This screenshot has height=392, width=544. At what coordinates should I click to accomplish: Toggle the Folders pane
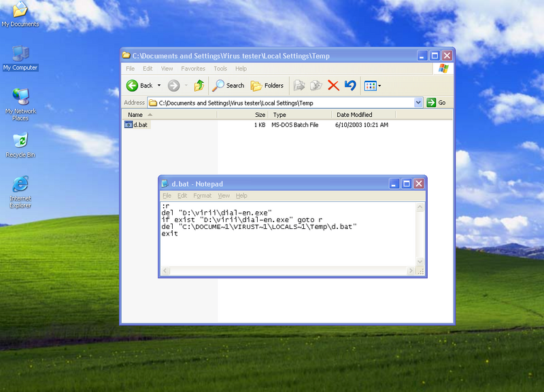coord(267,86)
